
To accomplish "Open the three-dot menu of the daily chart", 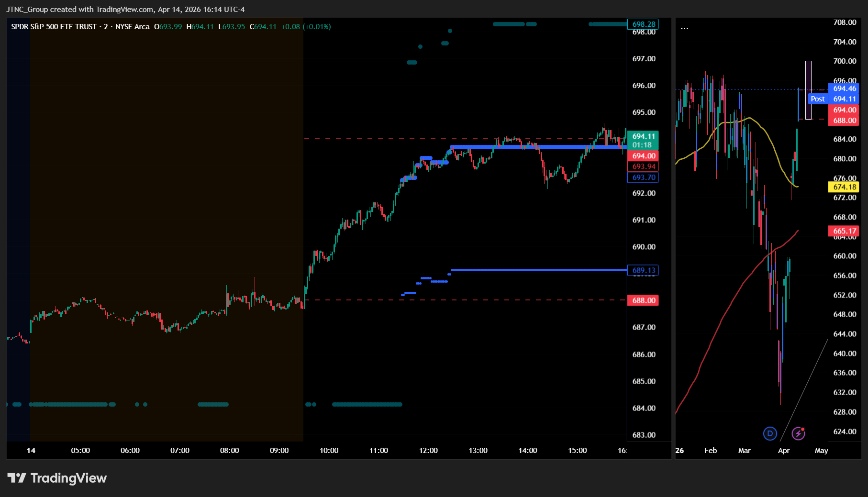I will coord(685,28).
